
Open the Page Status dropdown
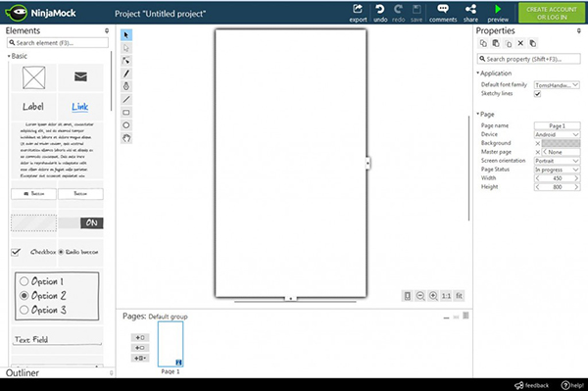coord(557,170)
